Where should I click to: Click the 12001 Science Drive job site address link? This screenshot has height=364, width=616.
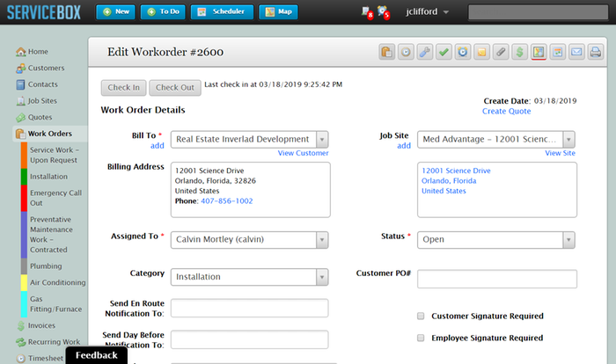(456, 171)
